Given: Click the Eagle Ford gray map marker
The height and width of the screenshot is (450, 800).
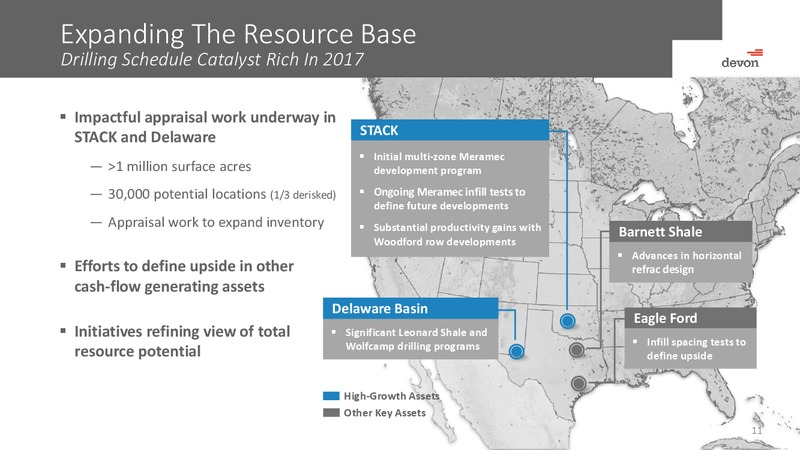Looking at the screenshot, I should pos(578,383).
